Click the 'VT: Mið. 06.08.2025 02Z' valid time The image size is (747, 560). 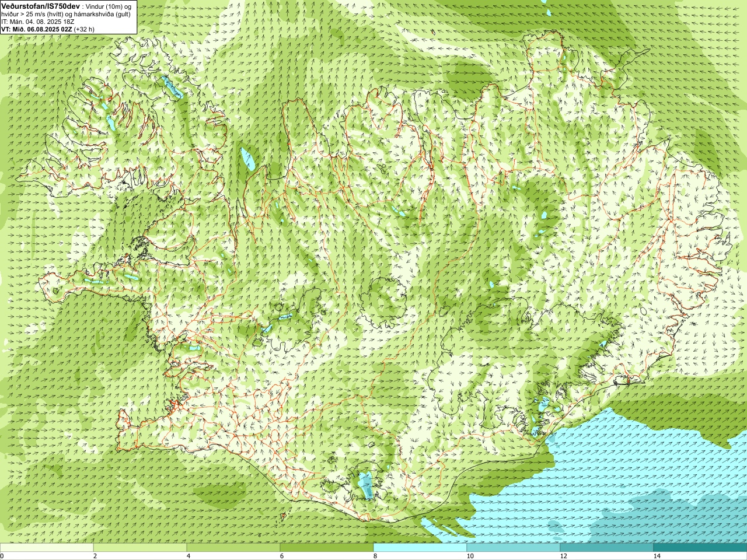(37, 29)
